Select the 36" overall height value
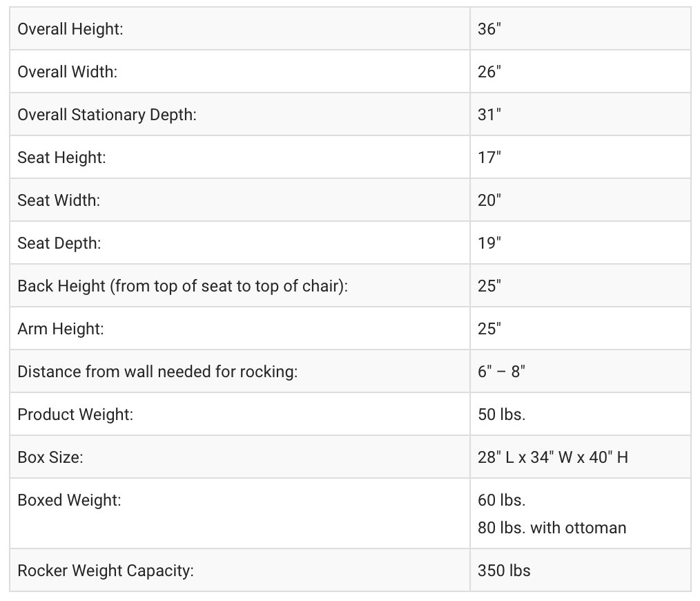 tap(489, 29)
